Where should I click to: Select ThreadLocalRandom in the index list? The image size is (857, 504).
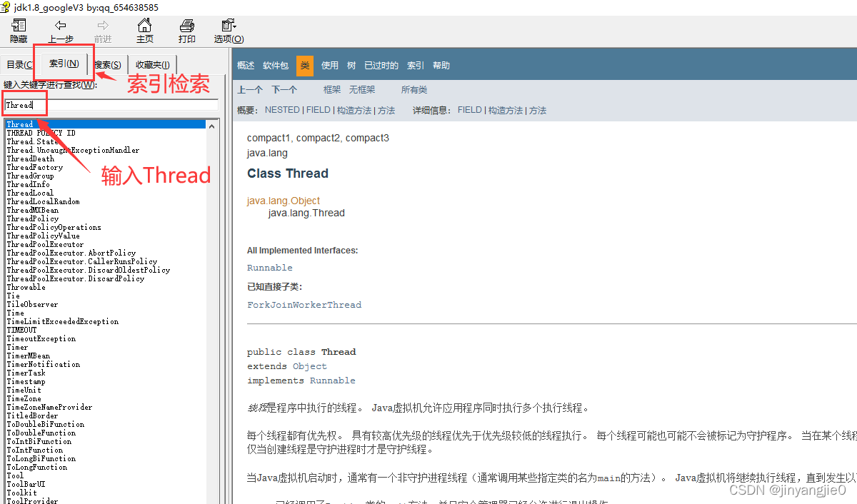click(44, 201)
